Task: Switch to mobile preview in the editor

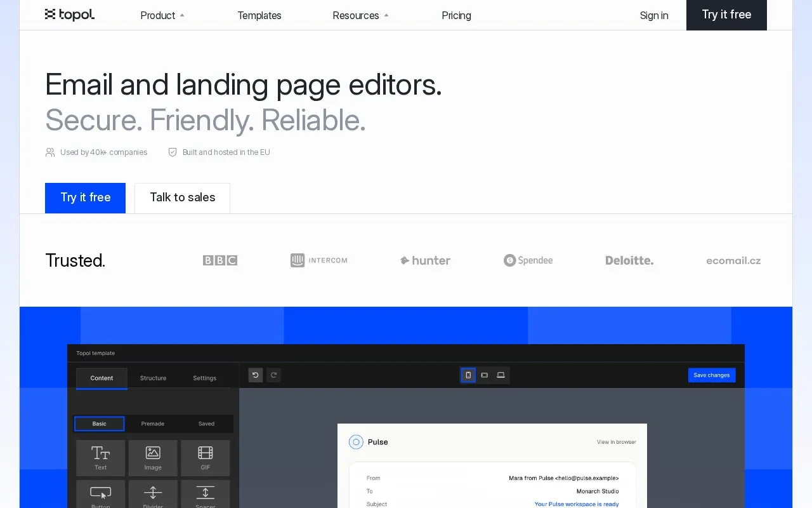Action: (468, 375)
